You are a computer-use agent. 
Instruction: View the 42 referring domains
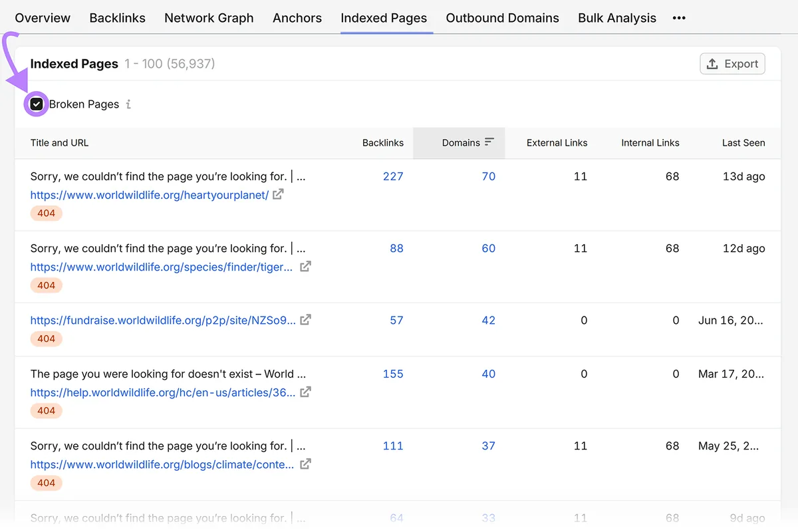click(489, 320)
